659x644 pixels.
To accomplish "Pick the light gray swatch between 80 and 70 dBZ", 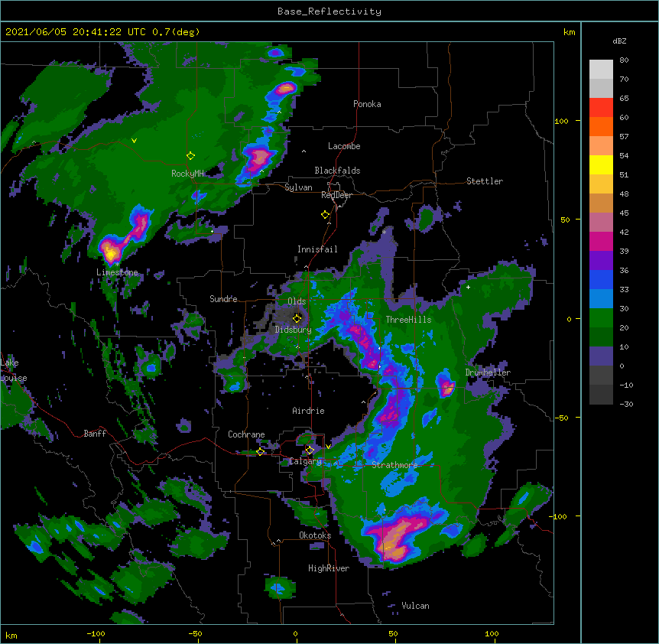I will 601,70.
